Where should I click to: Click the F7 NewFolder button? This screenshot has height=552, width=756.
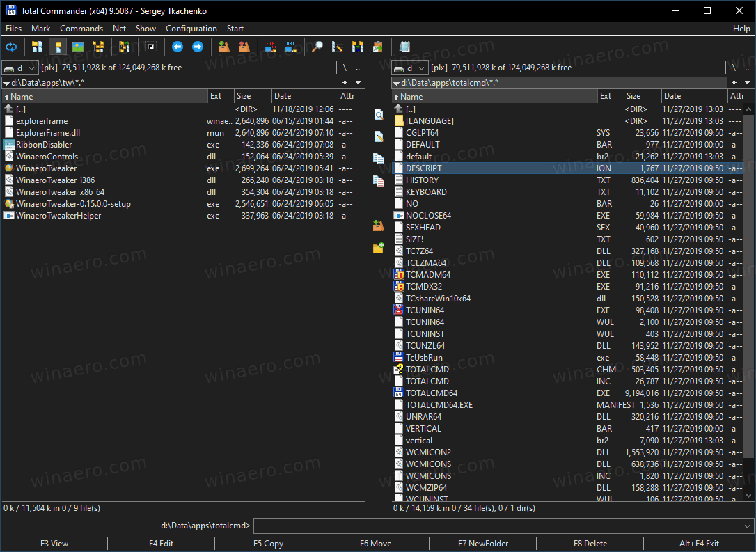[x=482, y=544]
